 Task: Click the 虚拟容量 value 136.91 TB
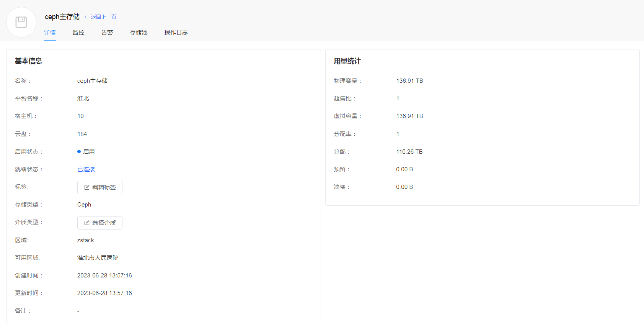(x=409, y=116)
